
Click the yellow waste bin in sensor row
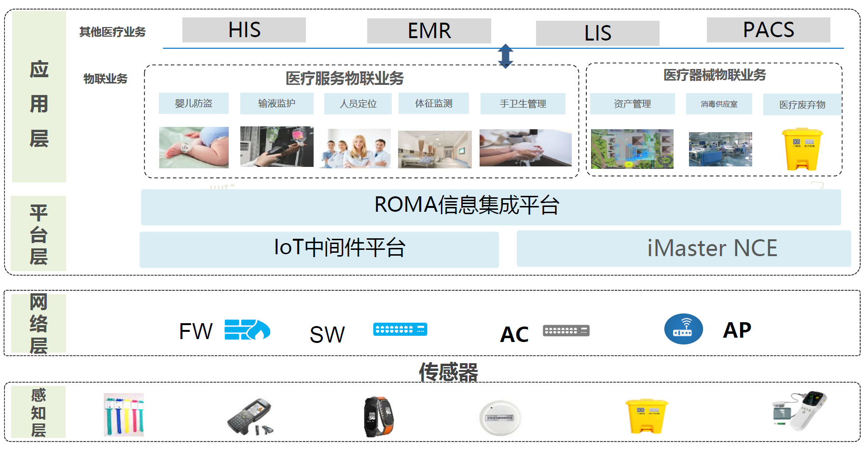coord(646,416)
